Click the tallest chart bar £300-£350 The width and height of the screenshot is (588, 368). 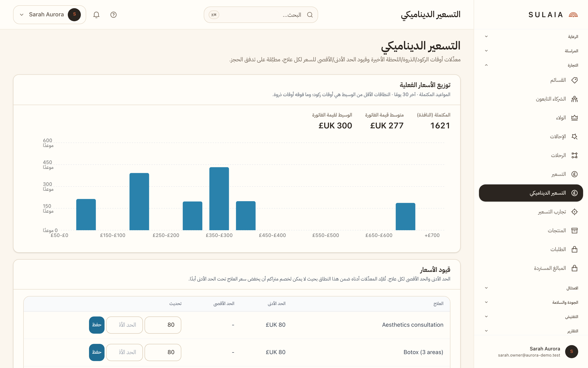point(219,199)
